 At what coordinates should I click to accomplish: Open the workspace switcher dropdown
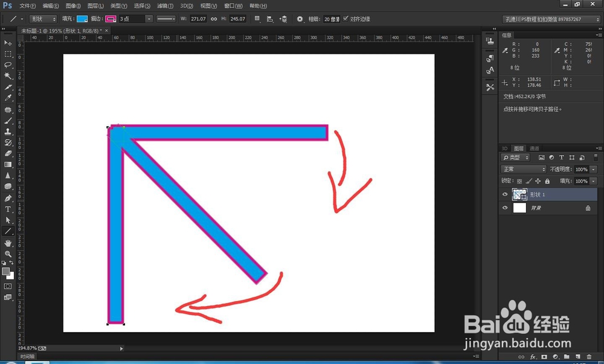(x=552, y=19)
